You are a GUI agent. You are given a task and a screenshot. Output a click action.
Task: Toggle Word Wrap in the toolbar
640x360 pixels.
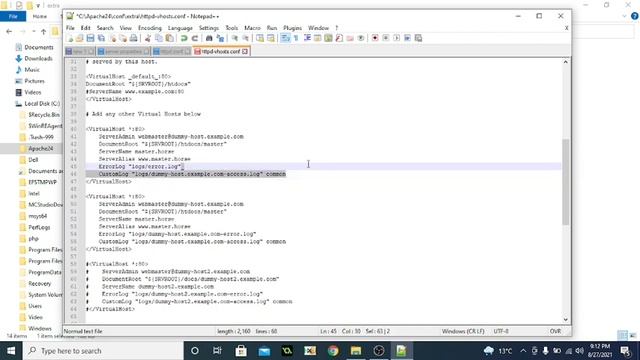(x=285, y=38)
